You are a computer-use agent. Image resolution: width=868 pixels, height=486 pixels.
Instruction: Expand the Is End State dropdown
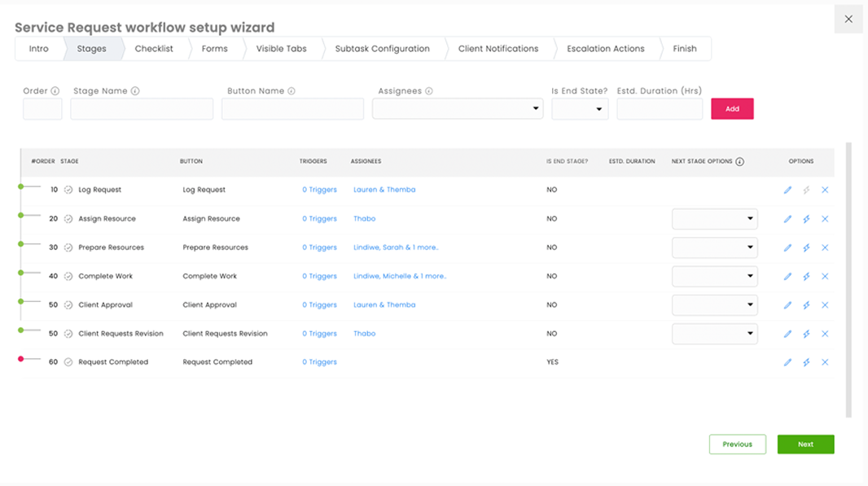coord(580,109)
